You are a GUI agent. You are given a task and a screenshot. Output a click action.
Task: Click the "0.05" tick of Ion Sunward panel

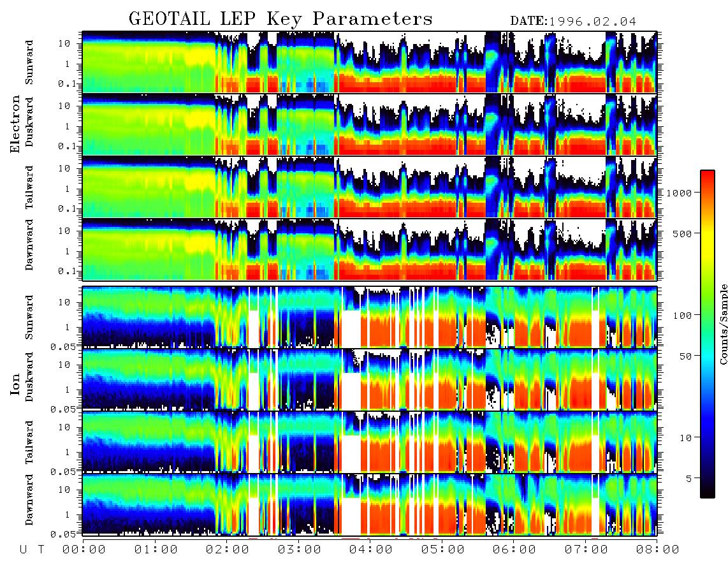tap(63, 346)
